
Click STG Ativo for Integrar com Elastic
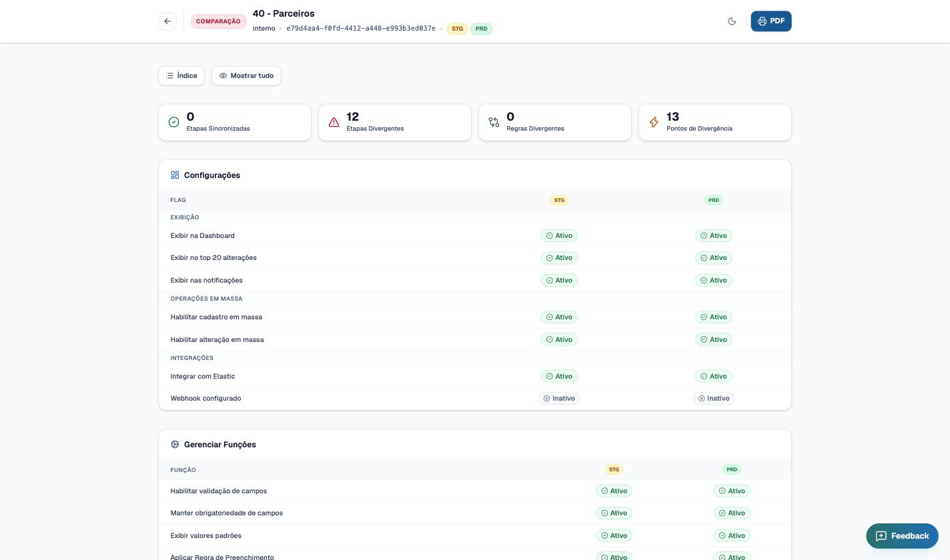click(x=559, y=376)
